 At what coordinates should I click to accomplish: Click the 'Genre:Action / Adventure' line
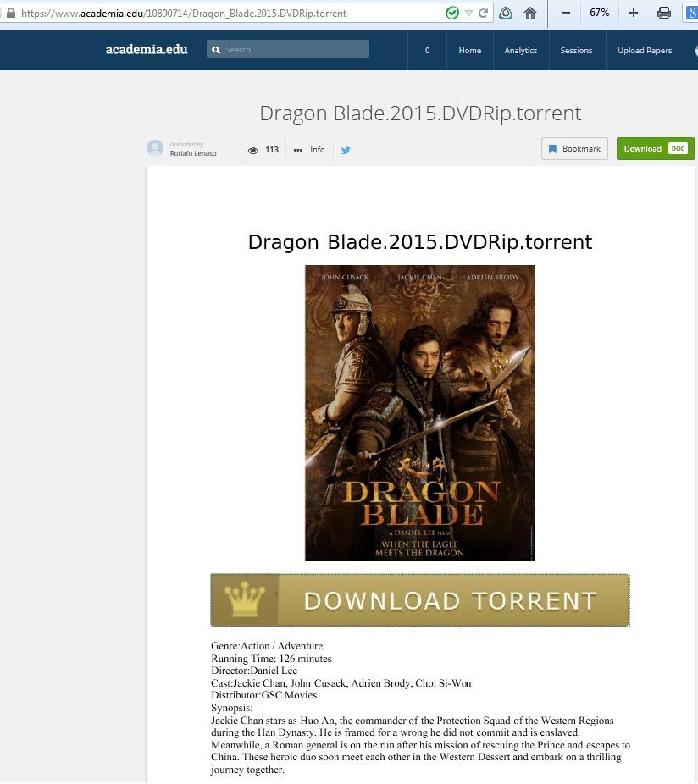[267, 646]
